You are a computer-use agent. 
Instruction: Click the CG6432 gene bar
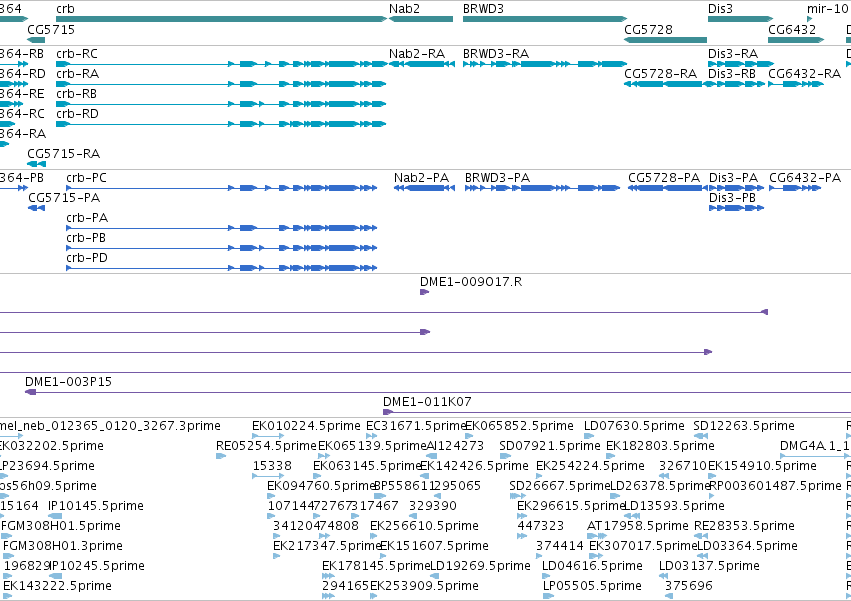click(x=796, y=40)
